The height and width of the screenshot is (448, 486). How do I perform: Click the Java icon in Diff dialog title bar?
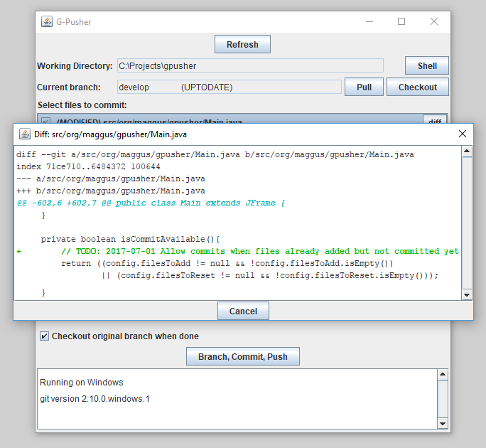tap(23, 134)
